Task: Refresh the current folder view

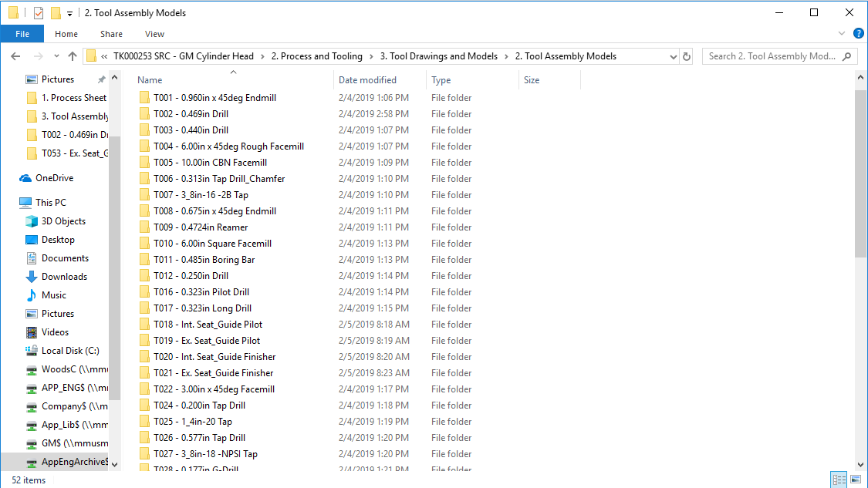Action: point(687,56)
